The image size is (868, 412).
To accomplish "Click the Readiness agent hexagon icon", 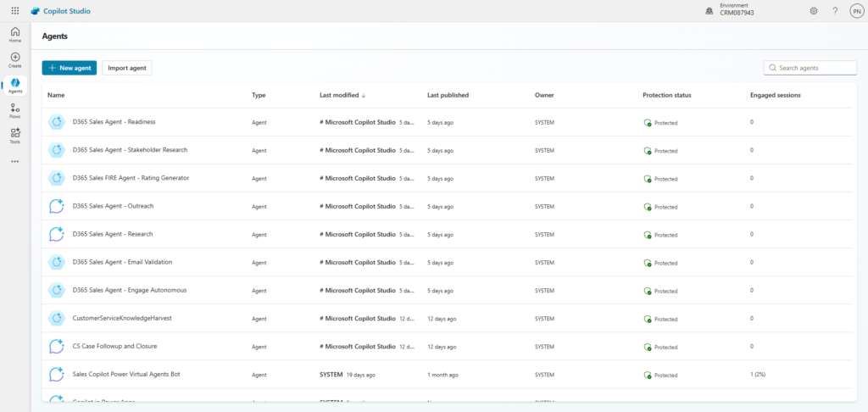I will (x=57, y=122).
